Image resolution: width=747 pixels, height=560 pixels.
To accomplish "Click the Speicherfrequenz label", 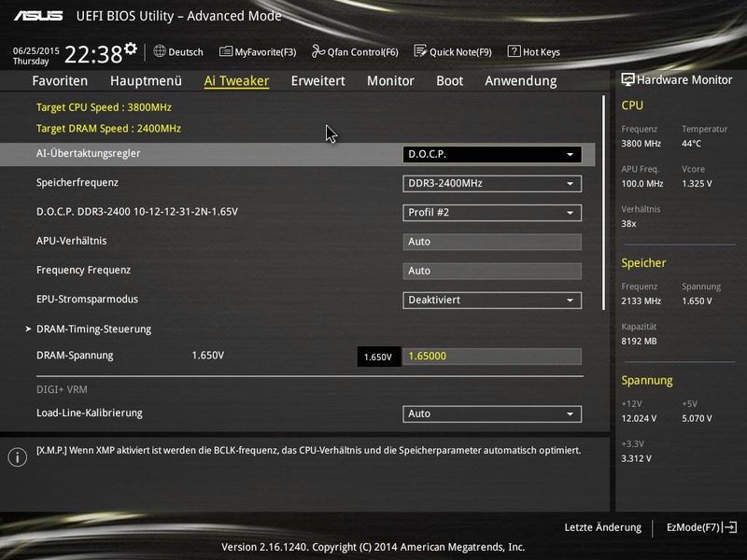I will point(78,182).
